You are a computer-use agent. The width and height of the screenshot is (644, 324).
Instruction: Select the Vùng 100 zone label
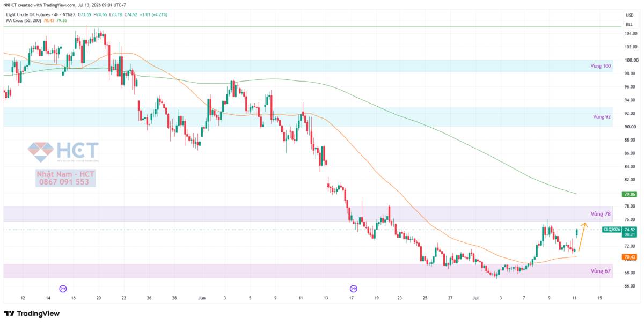click(599, 67)
